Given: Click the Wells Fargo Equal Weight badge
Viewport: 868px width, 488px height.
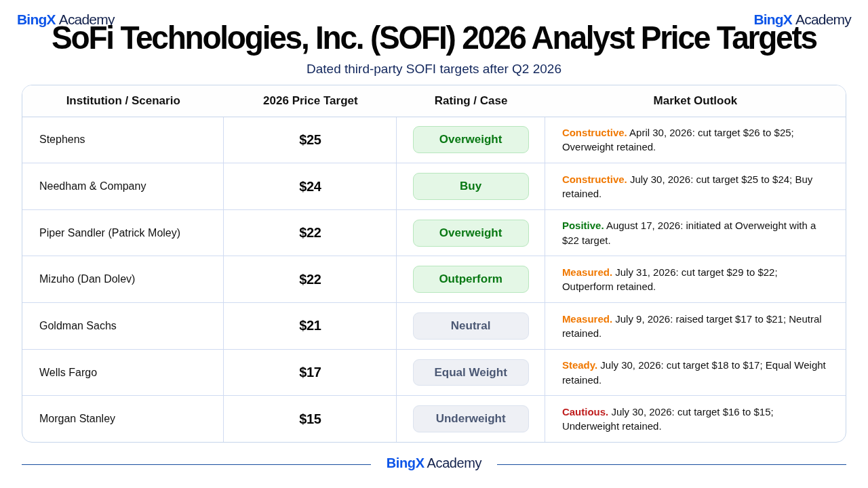Looking at the screenshot, I should 471,373.
